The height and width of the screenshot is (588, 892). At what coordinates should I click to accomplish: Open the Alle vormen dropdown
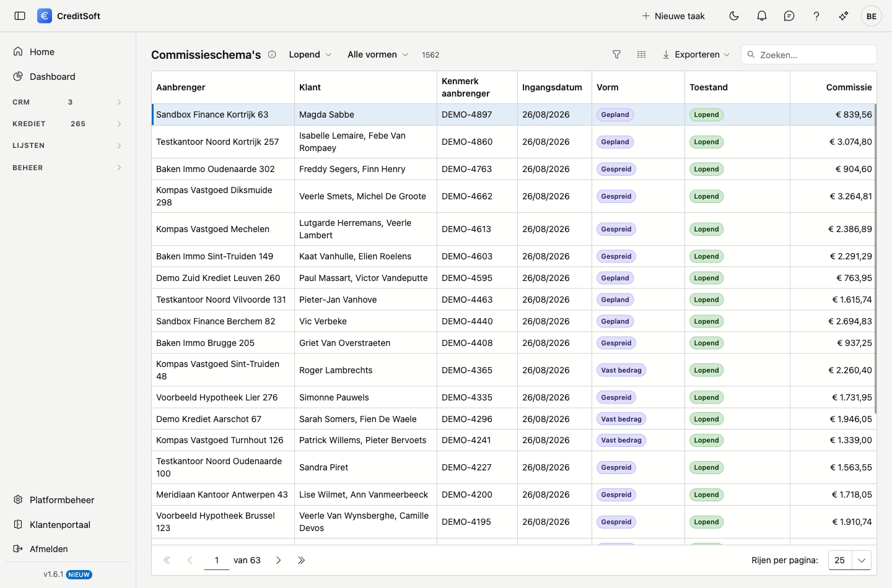point(378,54)
